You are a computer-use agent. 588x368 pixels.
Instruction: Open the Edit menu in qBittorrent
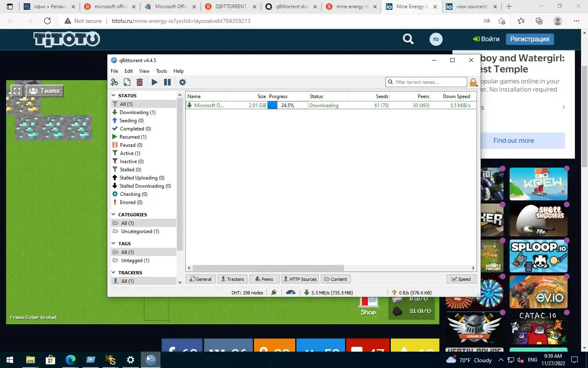tap(129, 71)
